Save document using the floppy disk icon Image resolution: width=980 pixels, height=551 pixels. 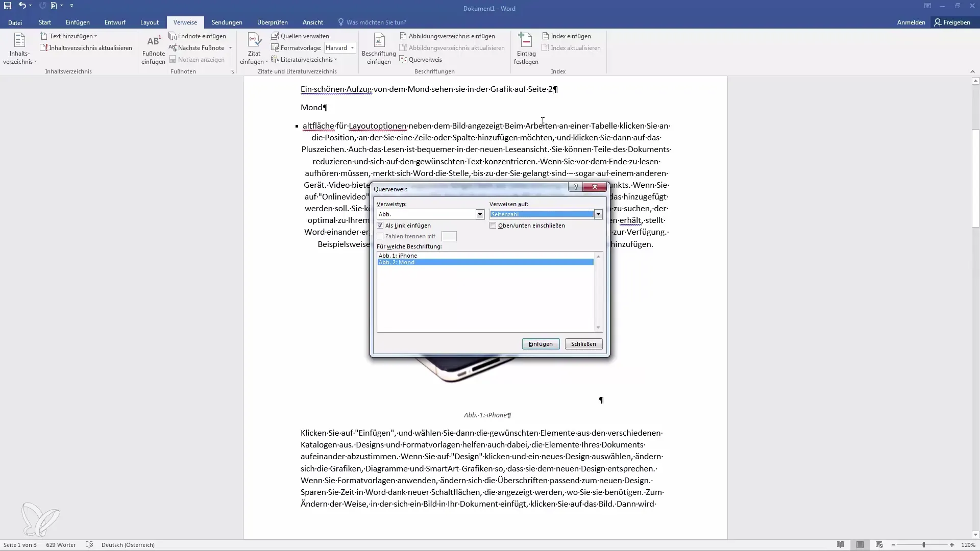click(8, 6)
